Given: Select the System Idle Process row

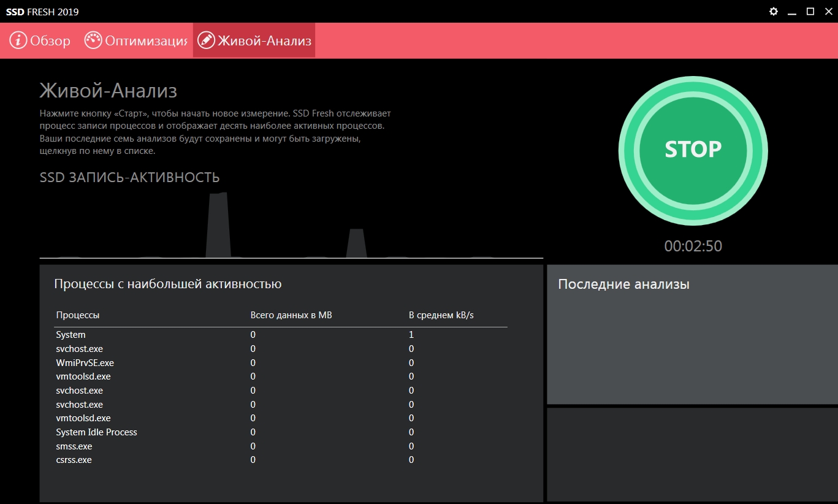Looking at the screenshot, I should [x=96, y=432].
